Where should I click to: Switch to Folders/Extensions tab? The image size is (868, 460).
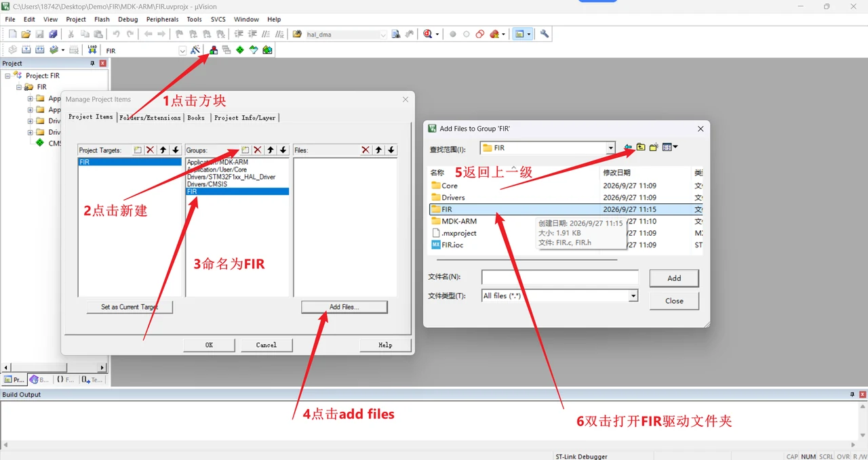point(150,118)
